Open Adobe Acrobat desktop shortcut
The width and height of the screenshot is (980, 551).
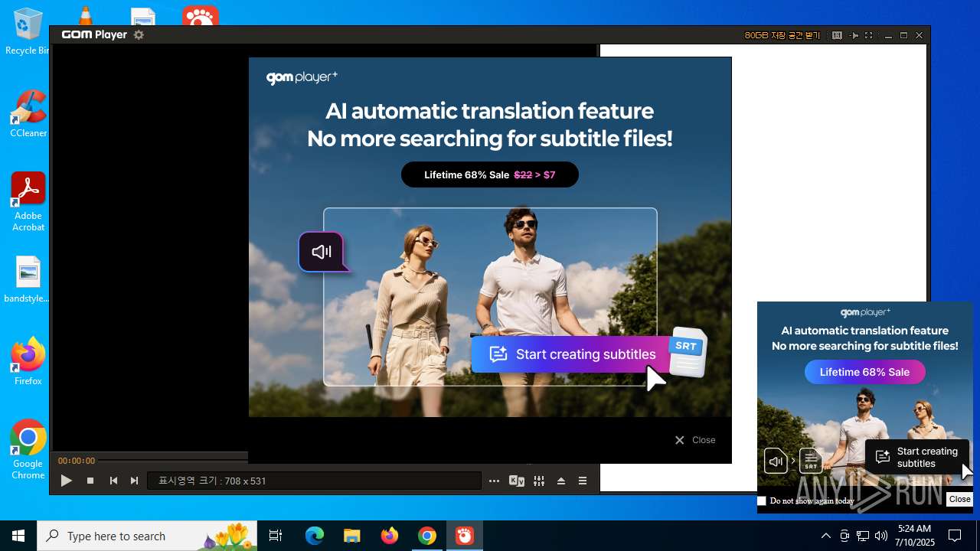click(x=28, y=202)
